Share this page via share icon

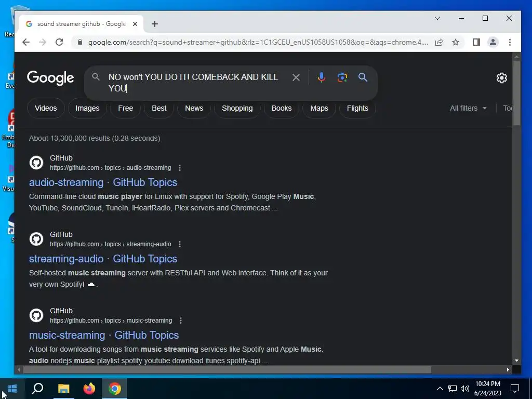[x=439, y=42]
